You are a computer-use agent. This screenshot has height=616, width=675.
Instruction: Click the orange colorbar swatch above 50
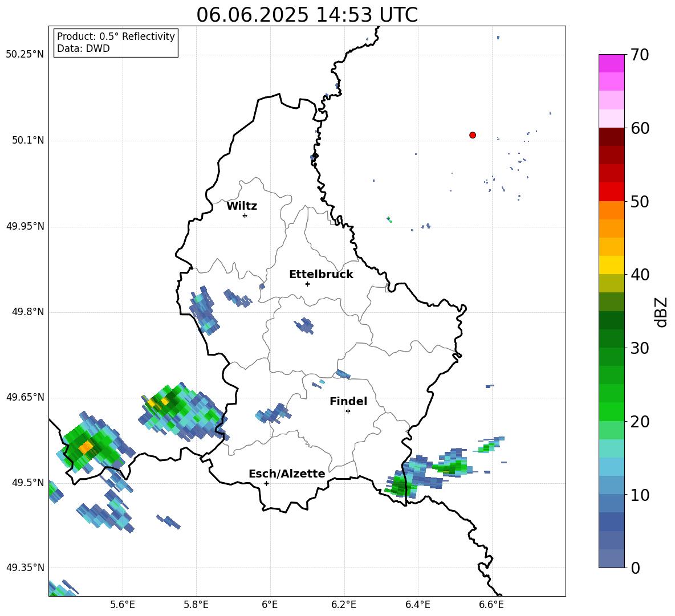click(x=611, y=210)
